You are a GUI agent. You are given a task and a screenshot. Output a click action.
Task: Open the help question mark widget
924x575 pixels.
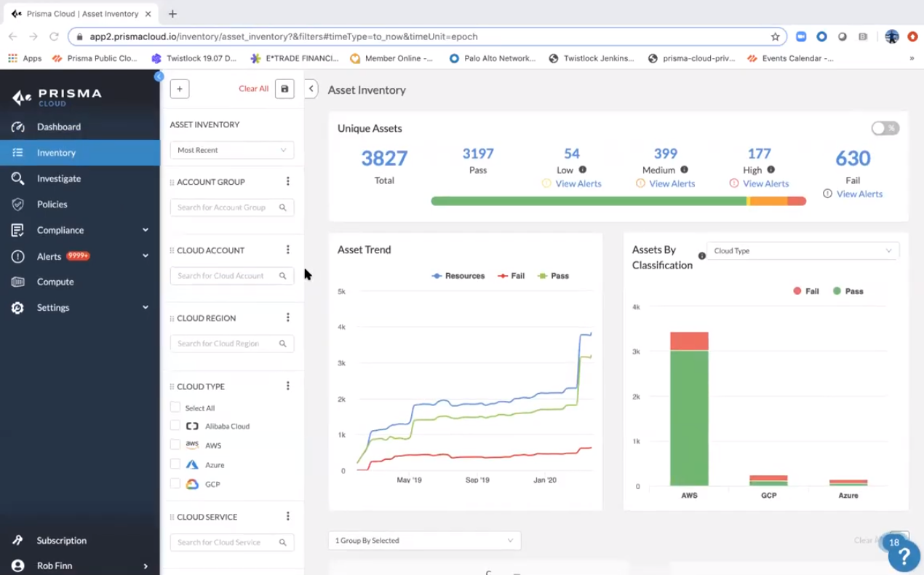click(904, 556)
